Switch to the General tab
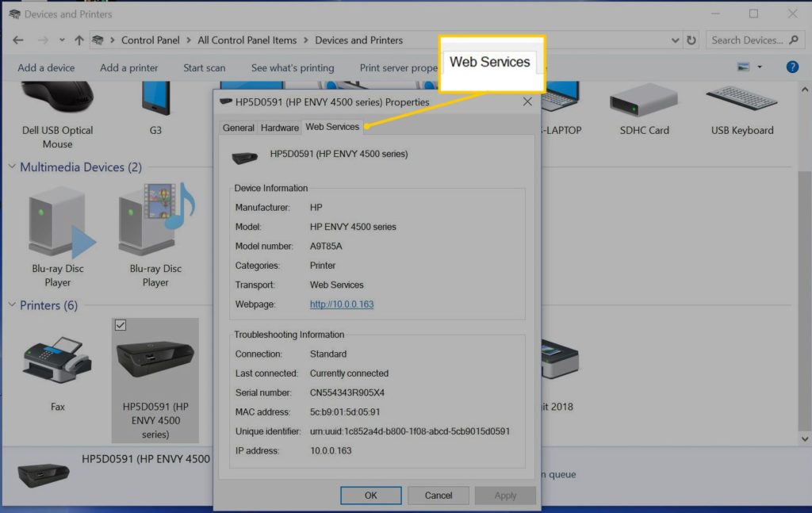Image resolution: width=812 pixels, height=513 pixels. pos(238,128)
